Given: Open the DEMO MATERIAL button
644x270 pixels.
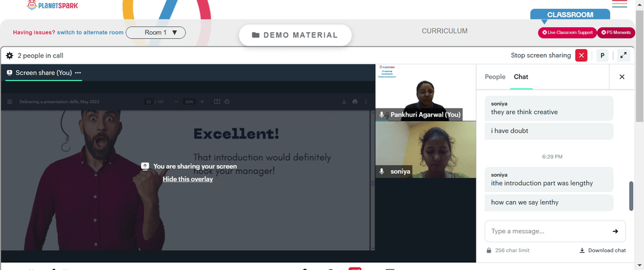Looking at the screenshot, I should [296, 35].
